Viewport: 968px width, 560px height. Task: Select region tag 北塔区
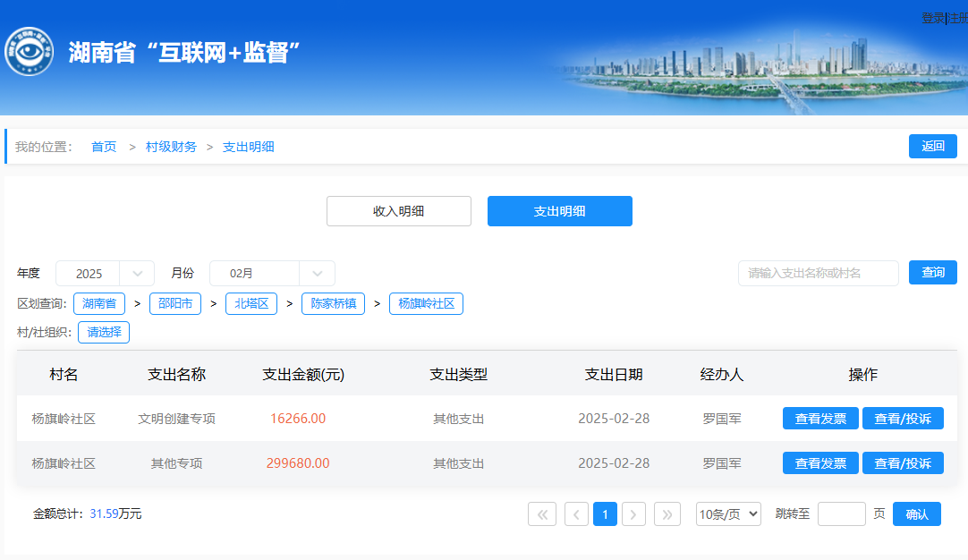pyautogui.click(x=251, y=304)
